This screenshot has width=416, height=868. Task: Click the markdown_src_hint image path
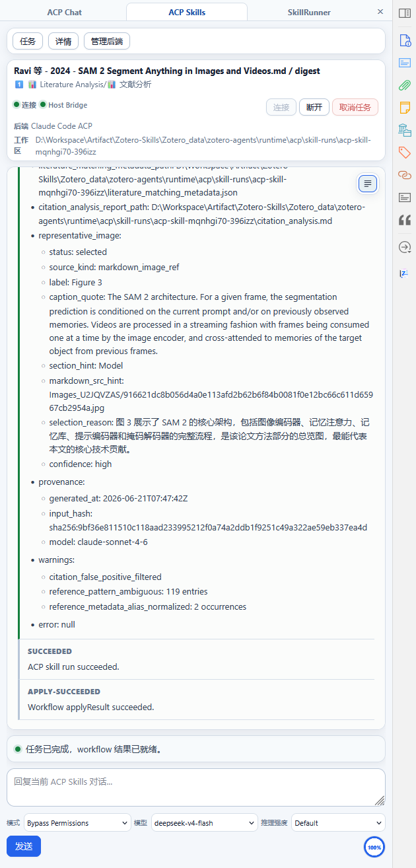211,395
